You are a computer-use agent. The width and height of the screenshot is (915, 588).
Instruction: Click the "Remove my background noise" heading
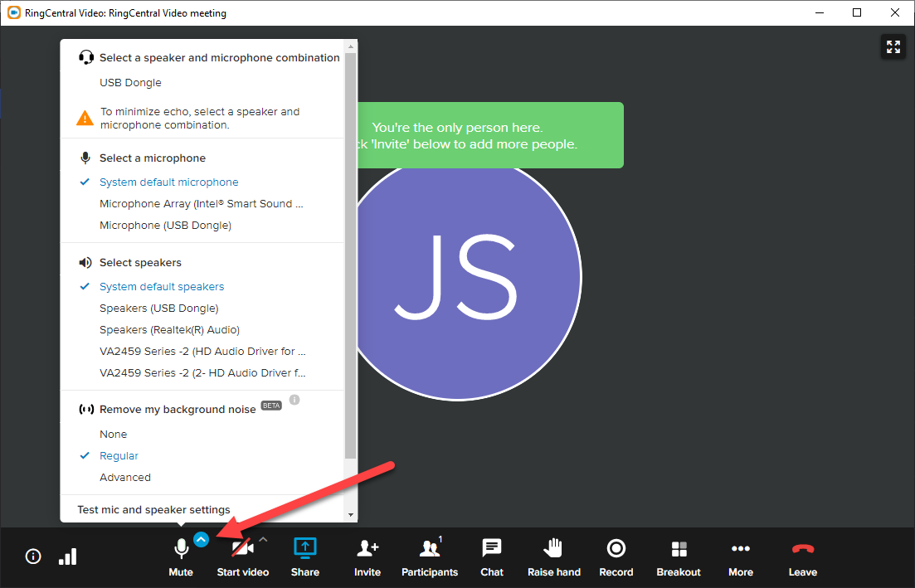pyautogui.click(x=178, y=410)
